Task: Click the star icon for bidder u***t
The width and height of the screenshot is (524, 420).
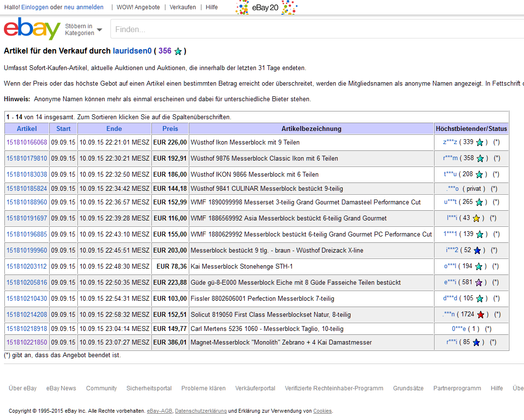Action: (479, 202)
